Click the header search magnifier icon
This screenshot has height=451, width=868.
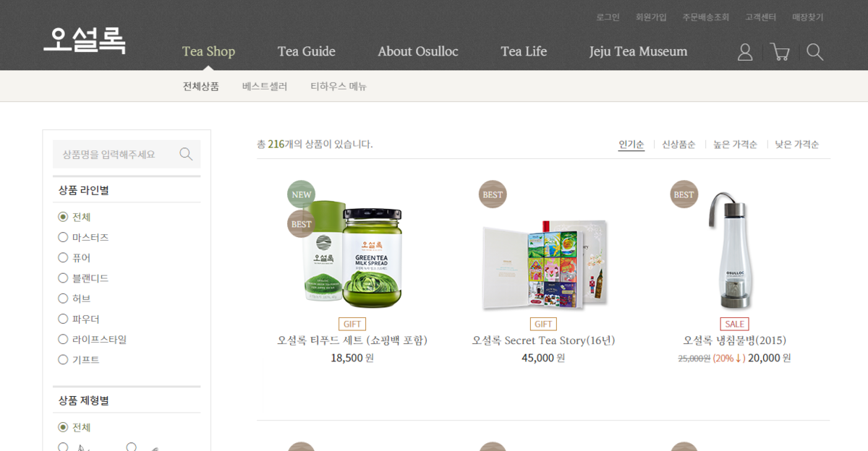pos(815,52)
